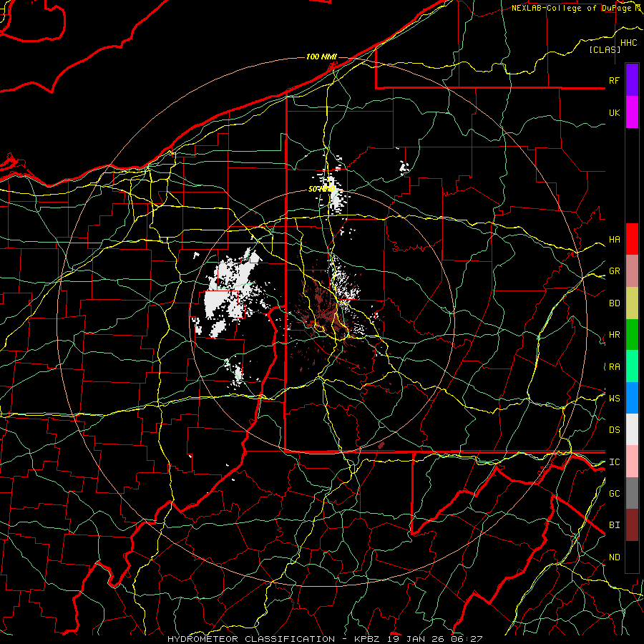Select the GR pink-brown legend swatch
This screenshot has height=644, width=644.
[x=632, y=270]
